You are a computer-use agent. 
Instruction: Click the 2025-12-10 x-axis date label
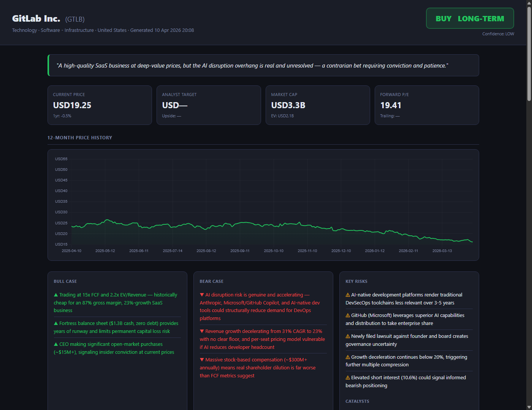[x=341, y=251]
